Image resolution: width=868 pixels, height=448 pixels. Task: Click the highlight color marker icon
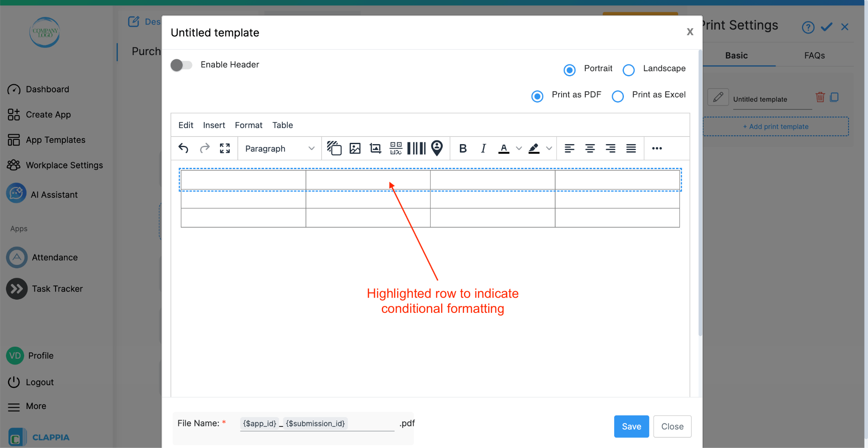534,148
